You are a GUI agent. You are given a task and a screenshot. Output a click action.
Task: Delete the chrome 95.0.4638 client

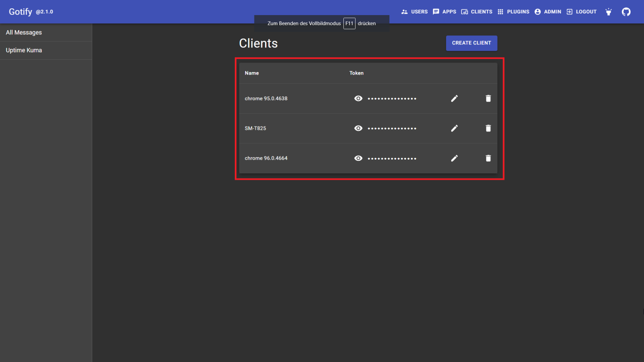[x=488, y=98]
